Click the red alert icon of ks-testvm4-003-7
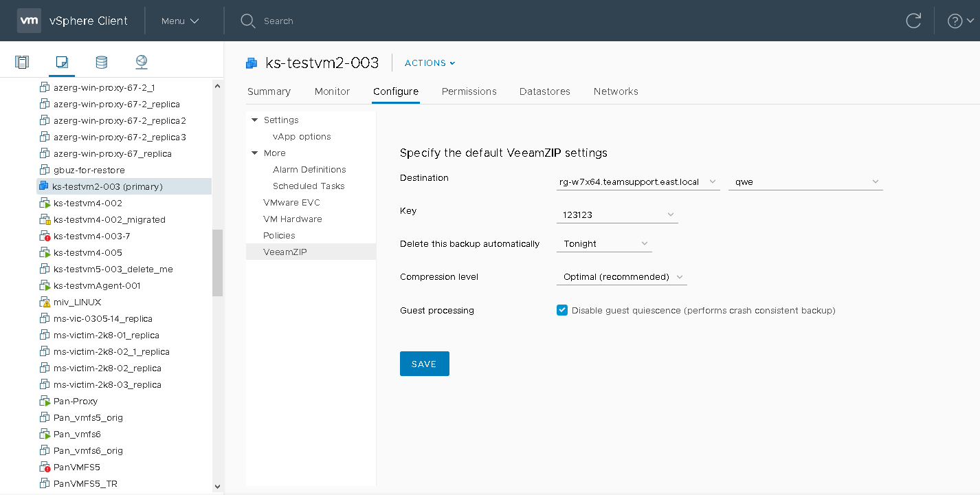 [x=45, y=236]
